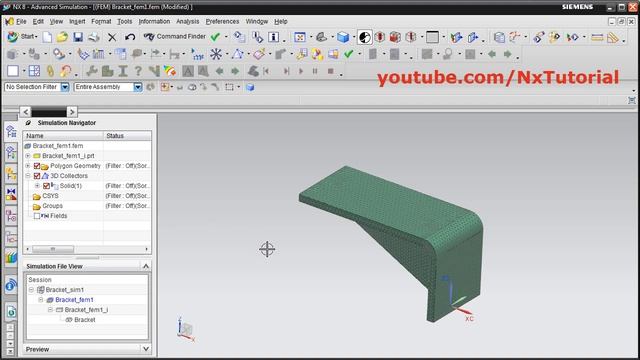Select Bracket in the session tree
Image resolution: width=640 pixels, height=360 pixels.
coord(84,320)
